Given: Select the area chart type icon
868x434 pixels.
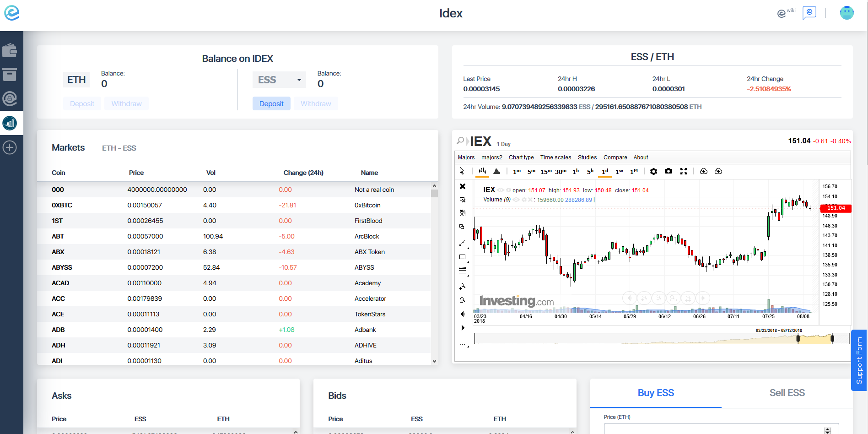Looking at the screenshot, I should click(x=497, y=171).
